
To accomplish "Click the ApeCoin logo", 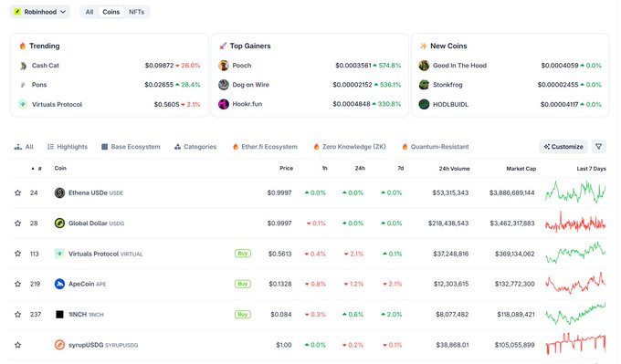I will [59, 284].
